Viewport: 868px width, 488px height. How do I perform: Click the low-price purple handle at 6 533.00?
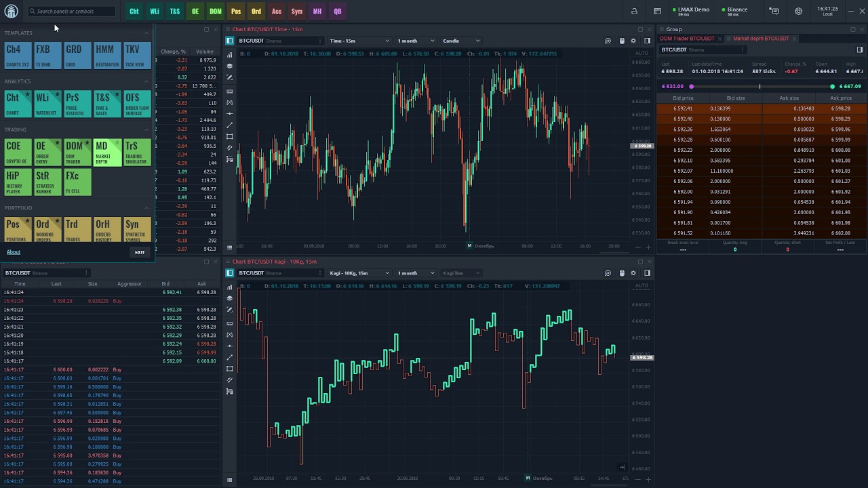[x=692, y=87]
